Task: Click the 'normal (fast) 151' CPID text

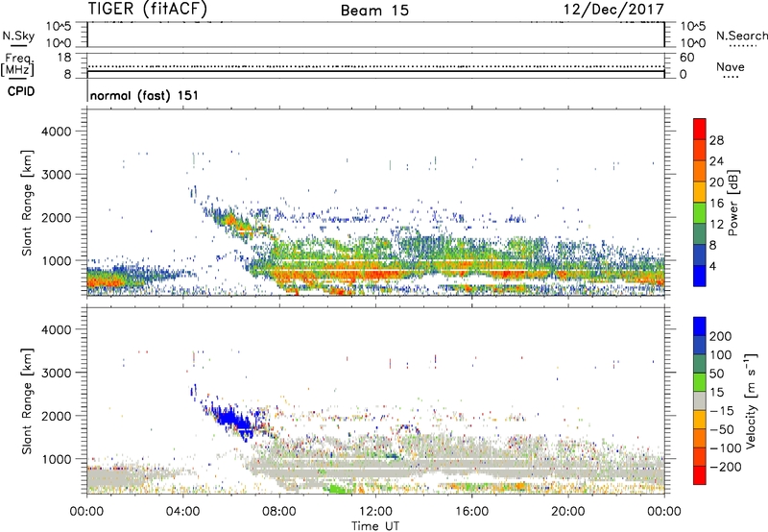Action: tap(145, 95)
